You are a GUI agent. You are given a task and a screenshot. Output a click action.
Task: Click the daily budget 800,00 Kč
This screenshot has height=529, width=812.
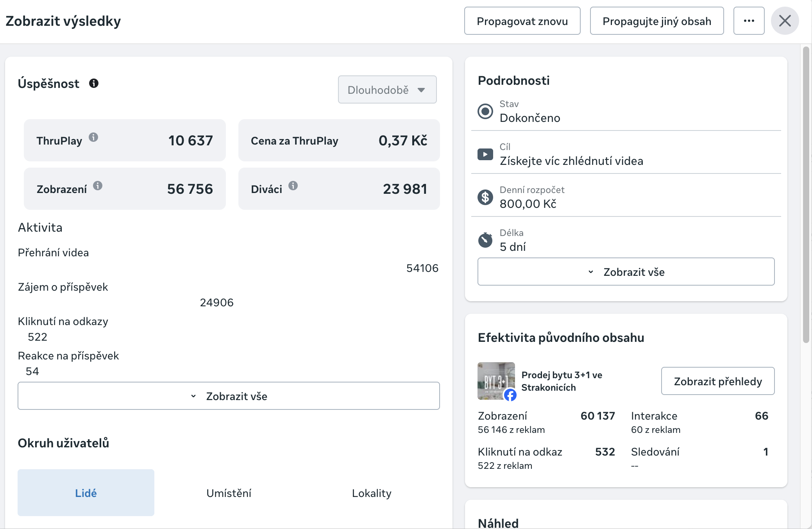pyautogui.click(x=528, y=204)
